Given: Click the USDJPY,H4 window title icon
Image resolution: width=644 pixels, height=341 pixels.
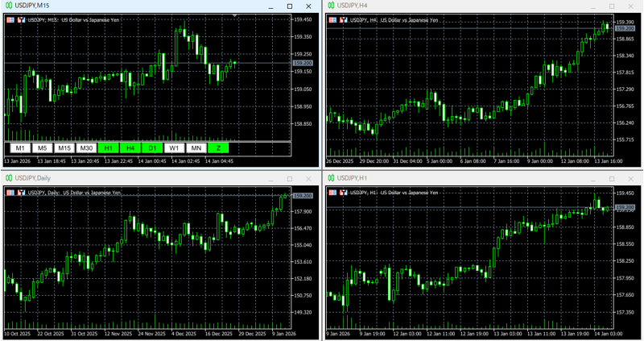Looking at the screenshot, I should pos(330,6).
